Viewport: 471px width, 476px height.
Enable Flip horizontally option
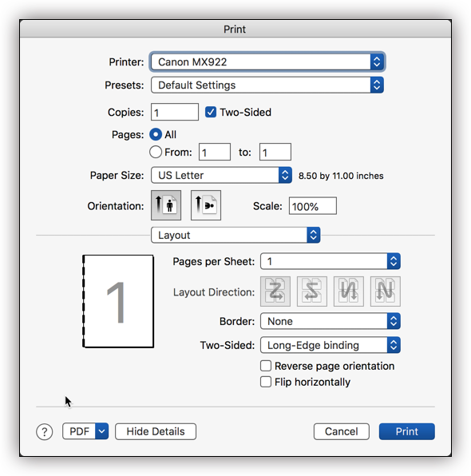[x=266, y=382]
